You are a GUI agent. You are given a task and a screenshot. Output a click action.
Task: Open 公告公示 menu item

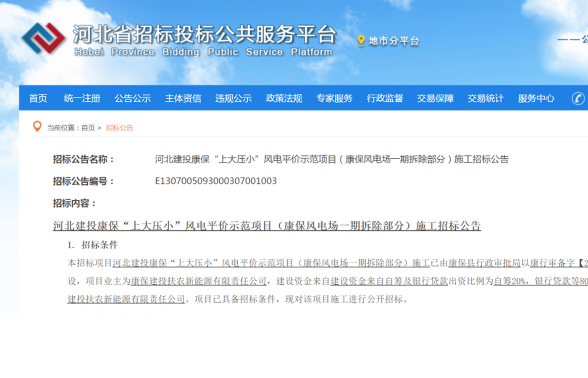[x=133, y=98]
